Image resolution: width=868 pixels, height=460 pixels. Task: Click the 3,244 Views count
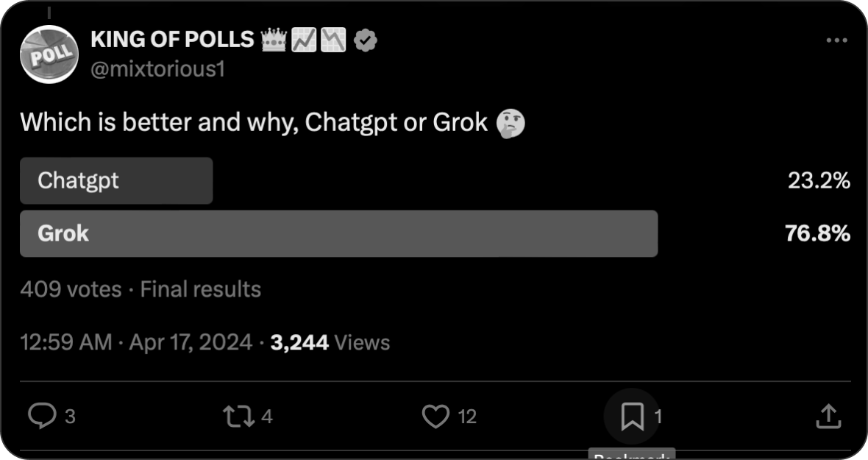coord(330,342)
